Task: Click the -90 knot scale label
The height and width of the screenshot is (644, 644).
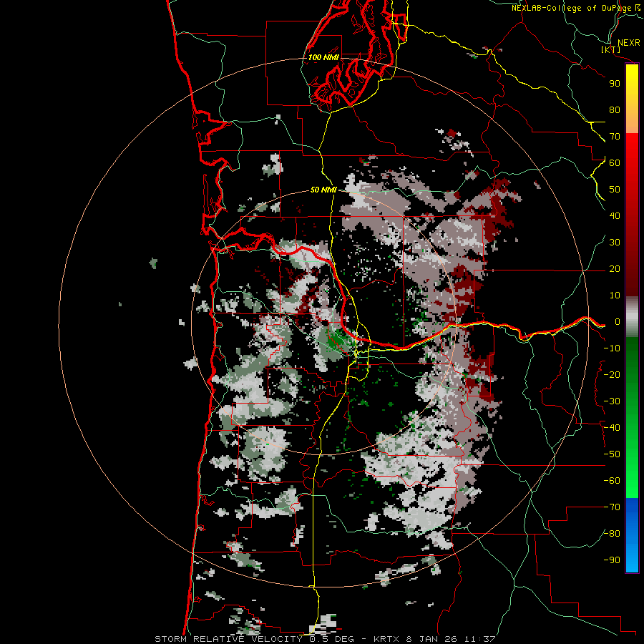Action: coord(612,560)
